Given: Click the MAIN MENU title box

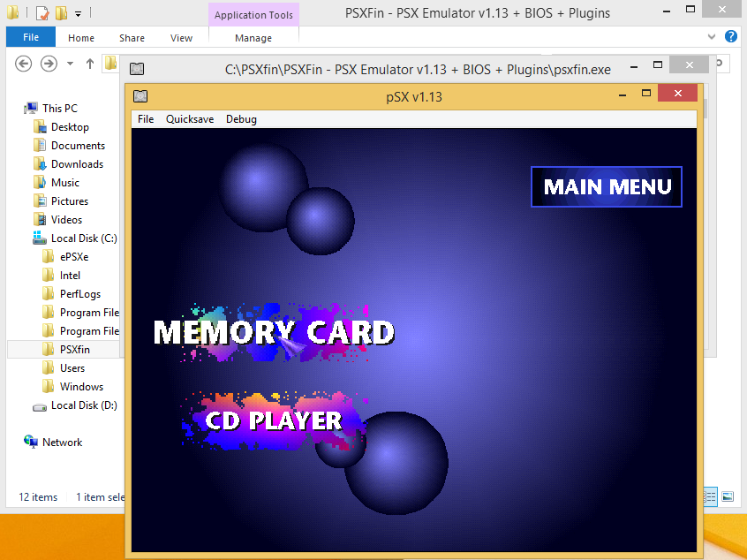Looking at the screenshot, I should coord(607,187).
